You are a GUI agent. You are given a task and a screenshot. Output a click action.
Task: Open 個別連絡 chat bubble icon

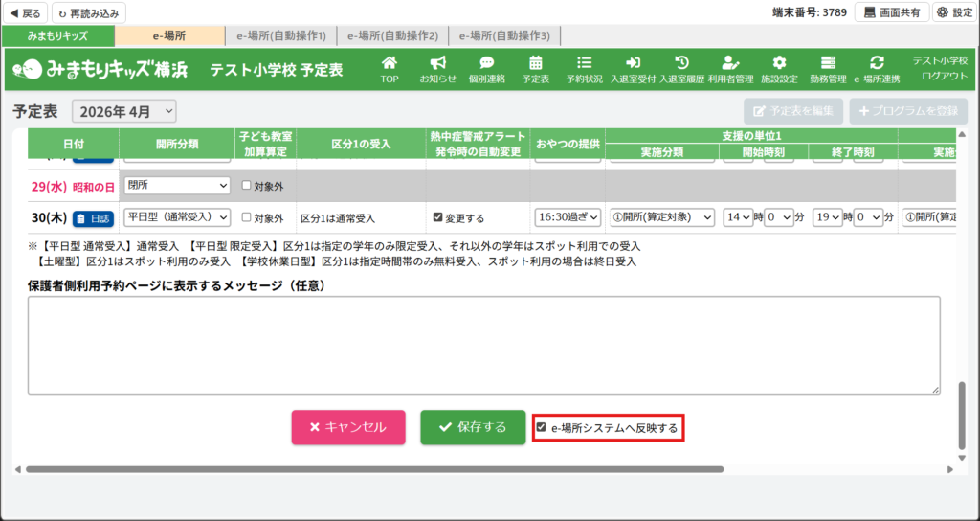tap(486, 69)
